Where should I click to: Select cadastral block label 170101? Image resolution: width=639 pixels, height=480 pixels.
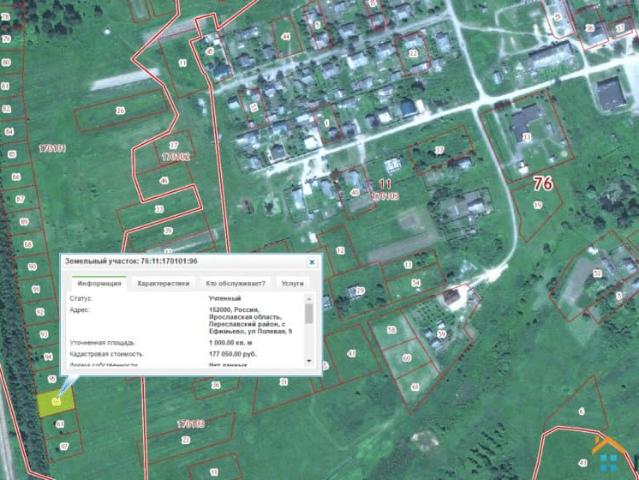click(x=51, y=148)
